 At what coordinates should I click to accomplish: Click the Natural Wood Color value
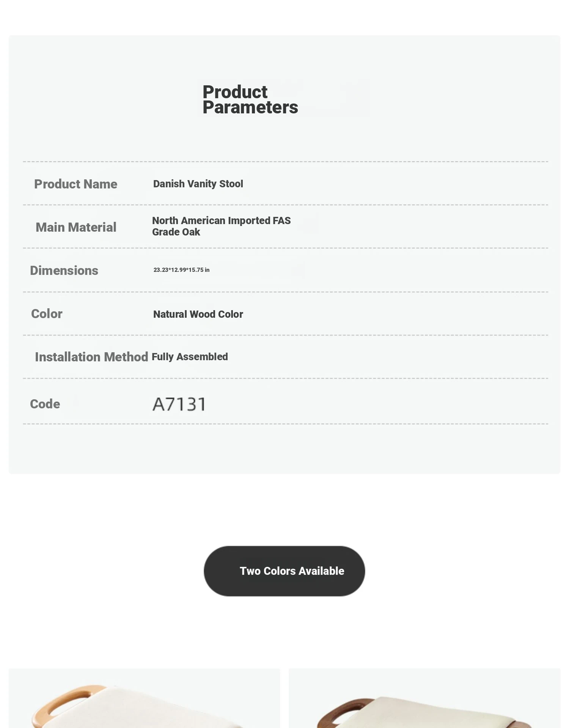198,314
